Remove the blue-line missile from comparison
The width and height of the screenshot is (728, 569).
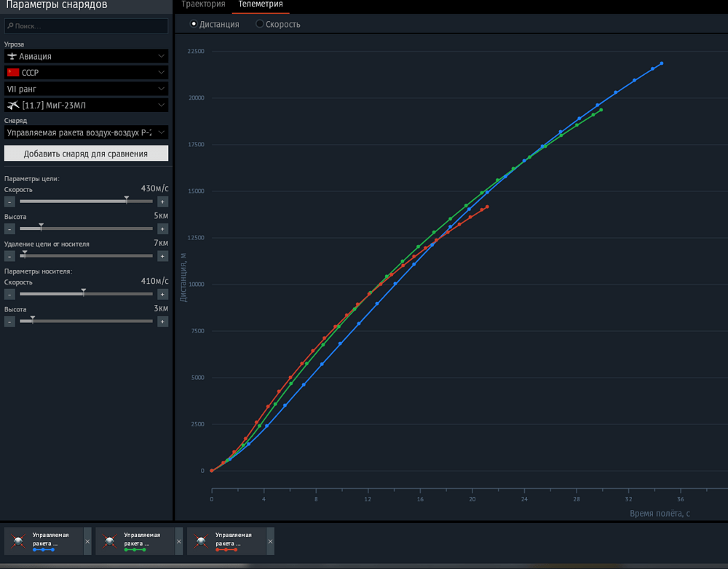pyautogui.click(x=87, y=541)
